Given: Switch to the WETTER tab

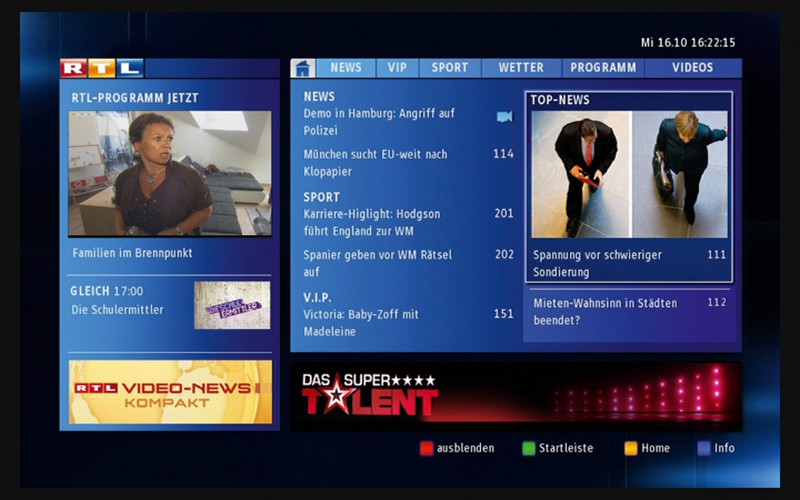Looking at the screenshot, I should coord(521,68).
